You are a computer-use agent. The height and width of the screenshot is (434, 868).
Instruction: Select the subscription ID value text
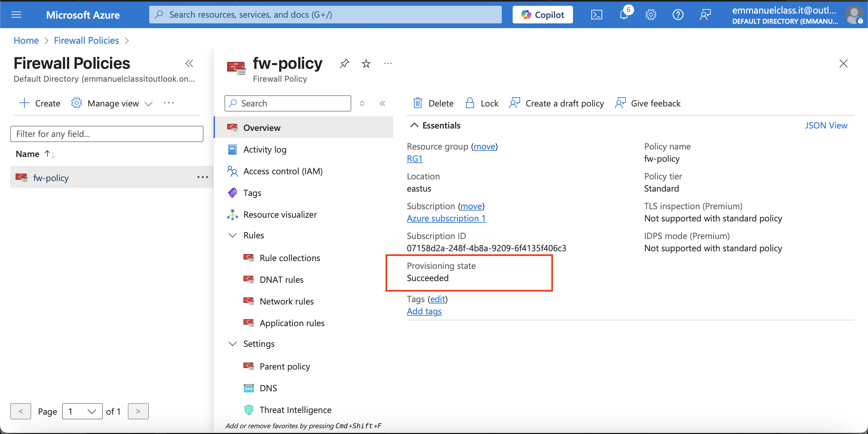point(486,248)
